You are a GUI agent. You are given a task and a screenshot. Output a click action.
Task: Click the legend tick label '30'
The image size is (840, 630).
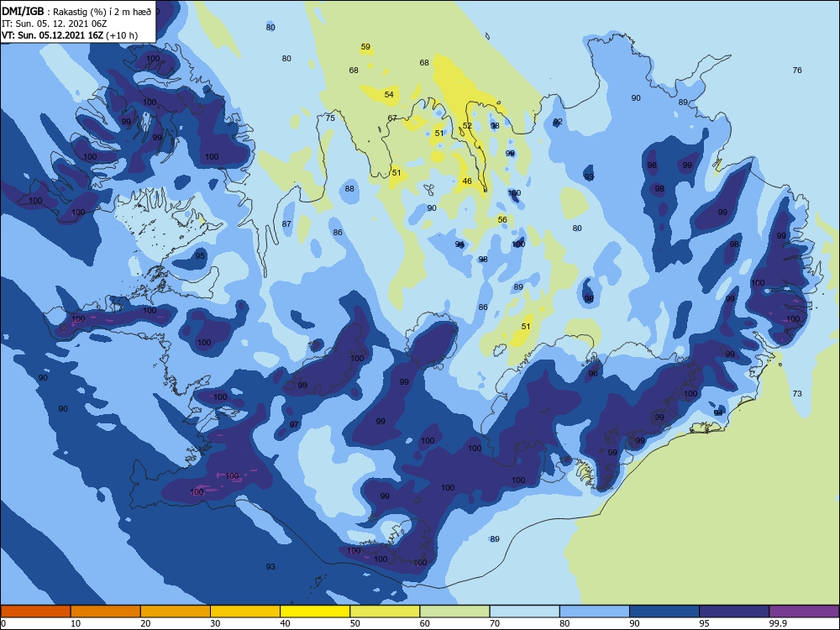click(215, 623)
